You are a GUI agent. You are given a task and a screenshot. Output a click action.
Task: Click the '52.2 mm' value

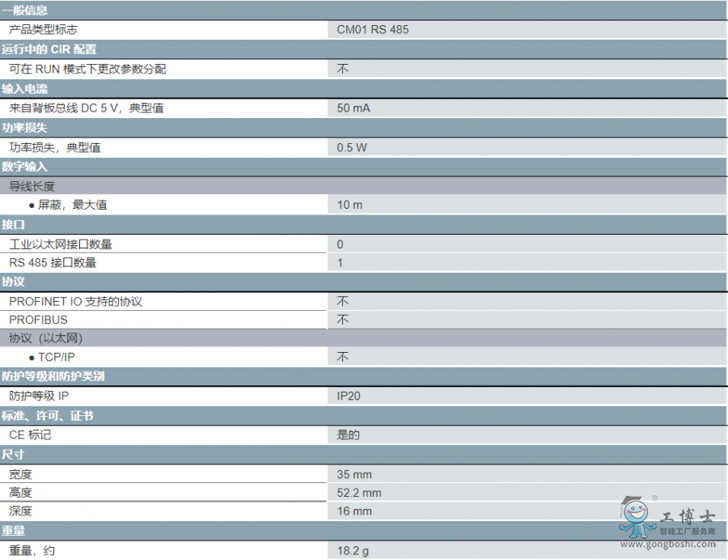[x=359, y=493]
